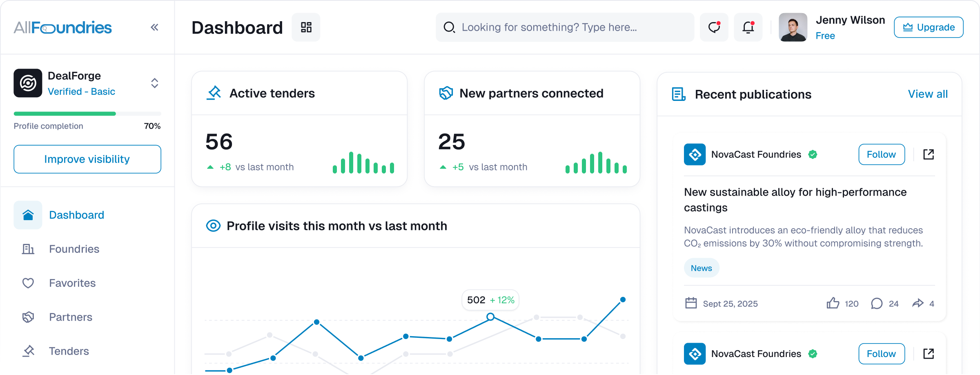Click the Foundries building icon

pos(28,249)
